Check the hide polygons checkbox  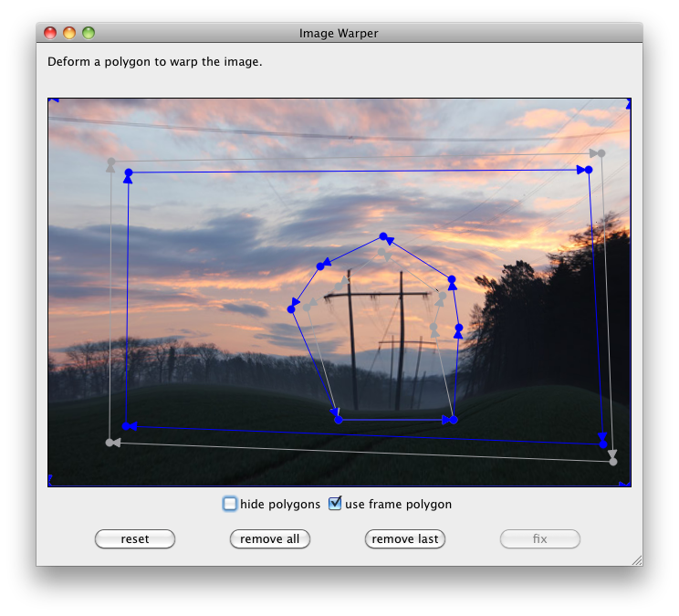[230, 504]
